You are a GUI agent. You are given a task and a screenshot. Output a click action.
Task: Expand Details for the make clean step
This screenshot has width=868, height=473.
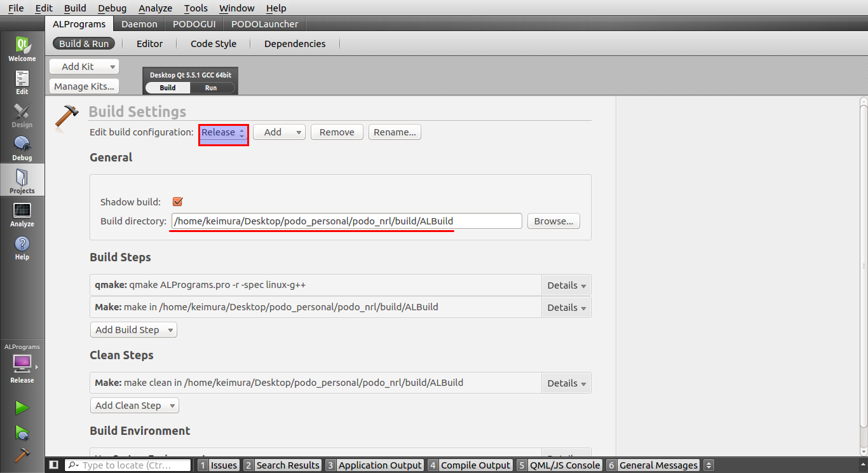pyautogui.click(x=566, y=383)
